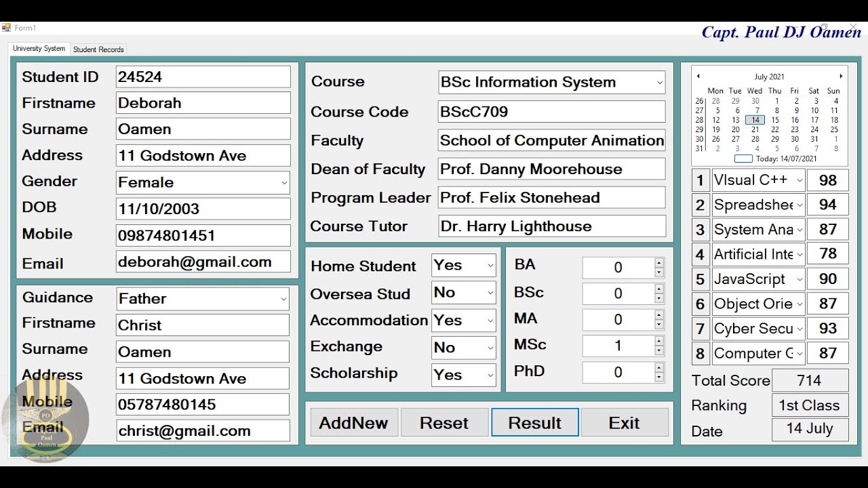Click guardian Firstname field Christ

(203, 325)
